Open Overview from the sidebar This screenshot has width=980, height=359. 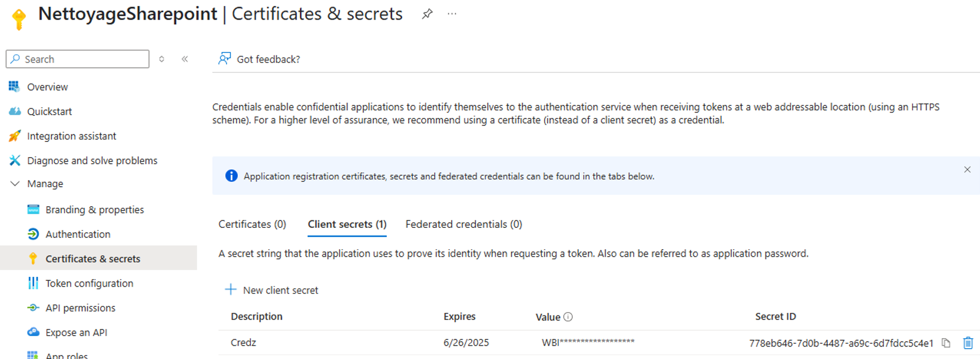pos(47,87)
